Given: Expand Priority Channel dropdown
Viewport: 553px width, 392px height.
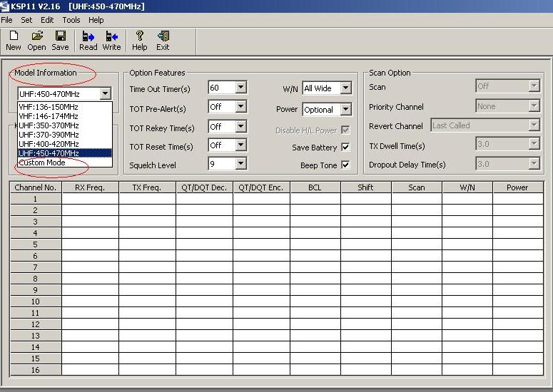Looking at the screenshot, I should click(x=534, y=105).
